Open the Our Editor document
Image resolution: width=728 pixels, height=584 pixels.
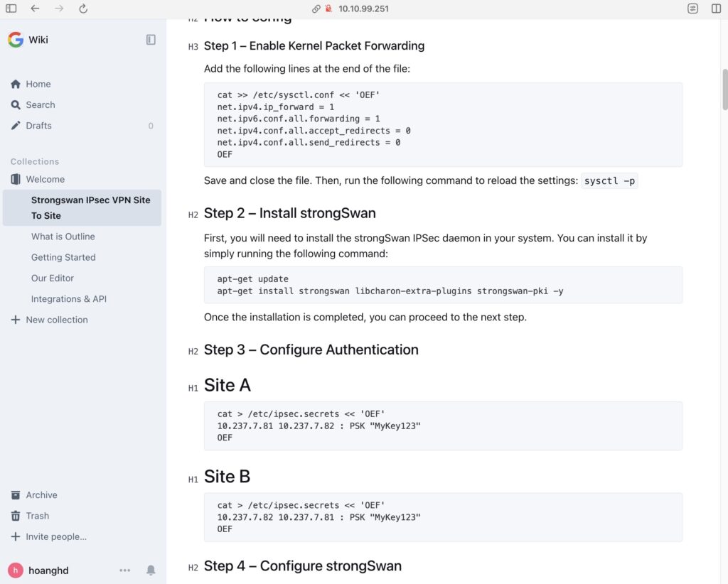53,279
